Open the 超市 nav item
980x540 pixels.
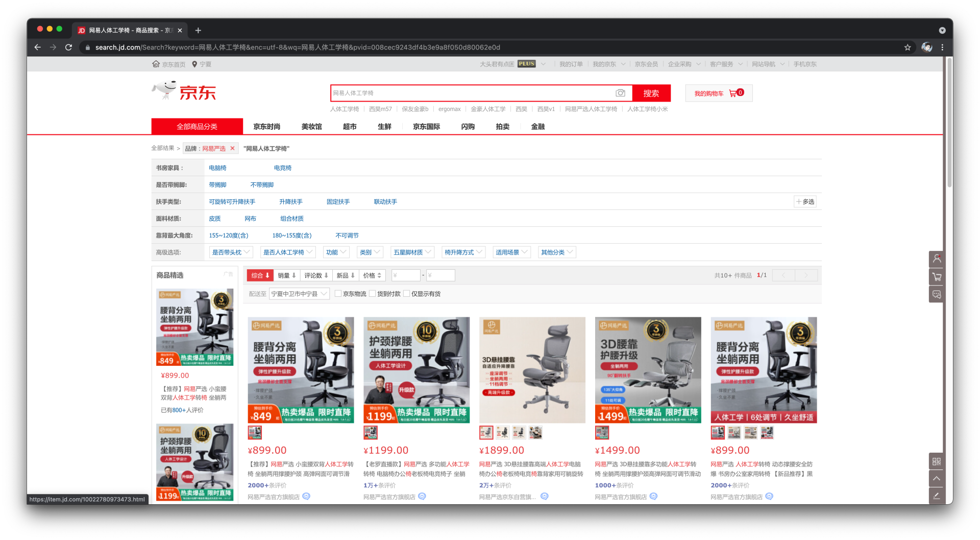point(350,126)
